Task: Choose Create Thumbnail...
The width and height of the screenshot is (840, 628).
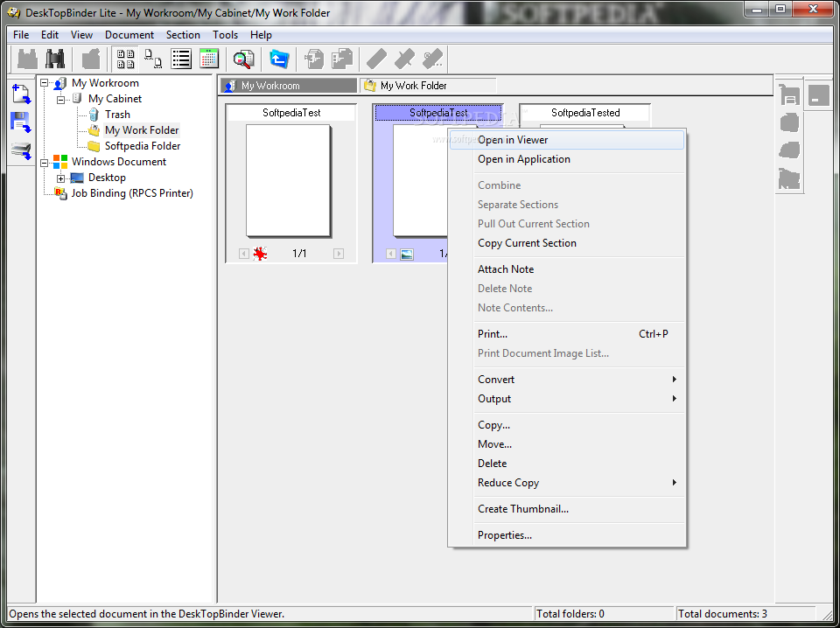Action: coord(567,510)
